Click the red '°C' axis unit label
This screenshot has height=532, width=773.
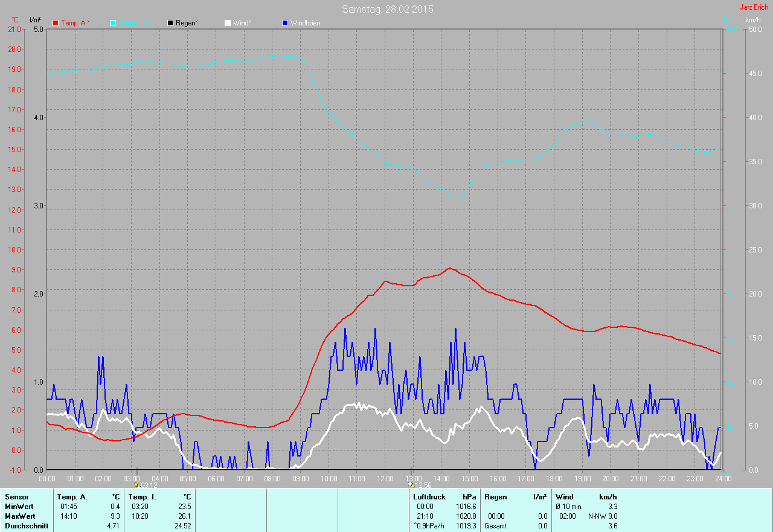(x=14, y=20)
